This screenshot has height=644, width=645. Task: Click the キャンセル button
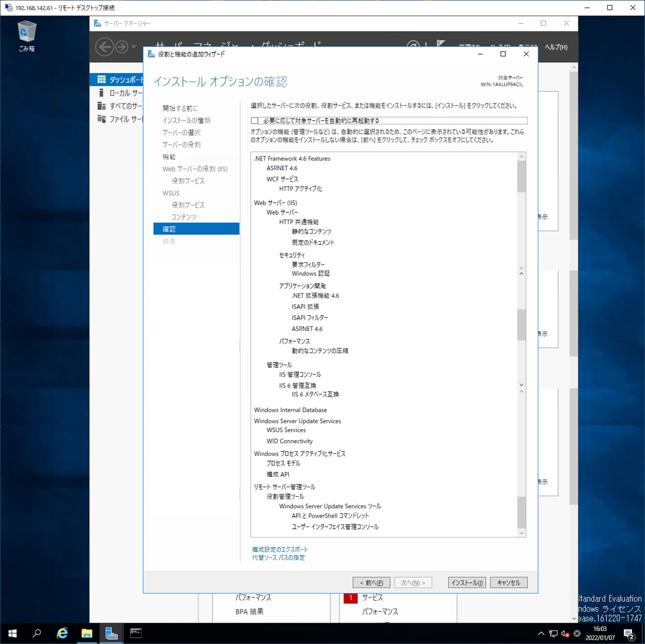508,582
